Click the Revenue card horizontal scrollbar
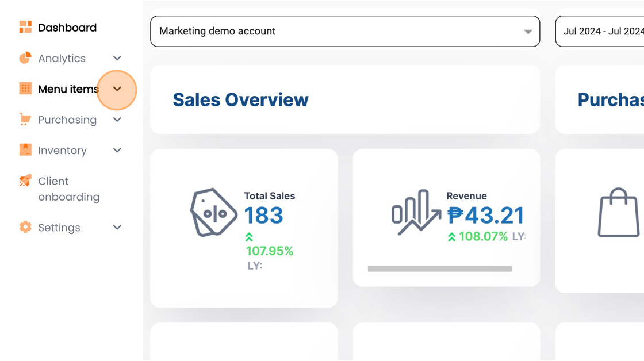This screenshot has height=361, width=644. (440, 268)
